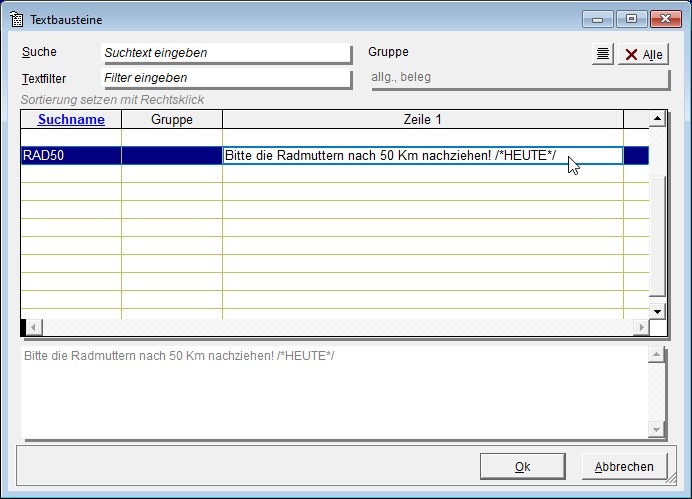Image resolution: width=692 pixels, height=499 pixels.
Task: Click the Gruppe column header
Action: [x=172, y=119]
